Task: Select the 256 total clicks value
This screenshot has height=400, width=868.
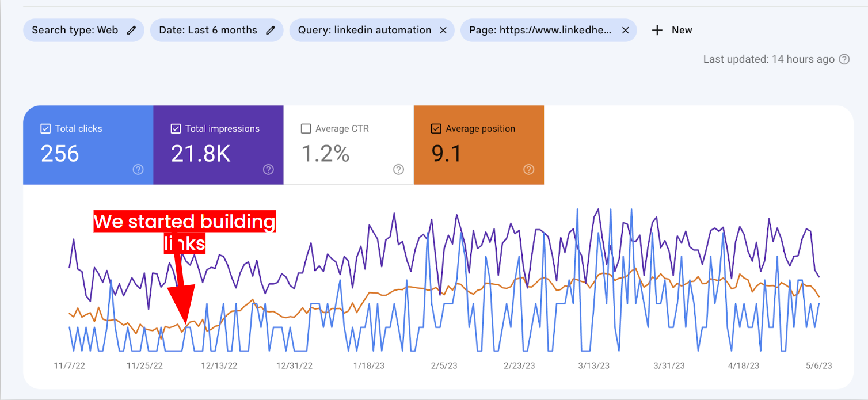Action: (60, 154)
